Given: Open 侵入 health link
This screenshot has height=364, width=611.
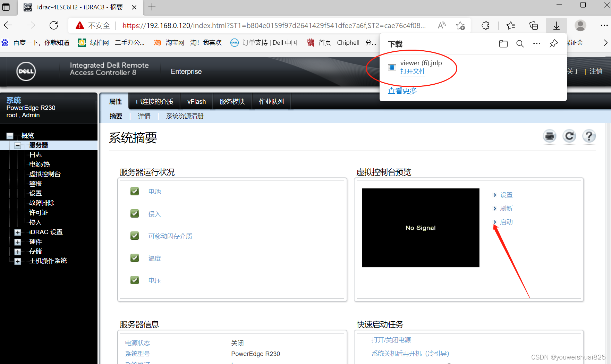Looking at the screenshot, I should [155, 214].
